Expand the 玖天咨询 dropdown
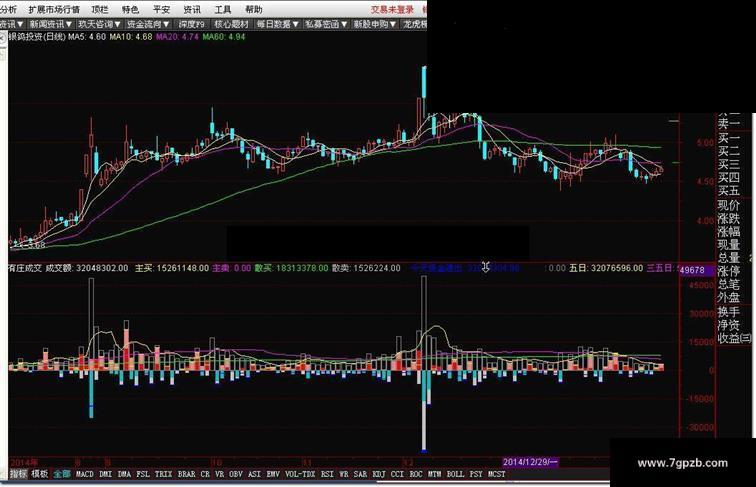This screenshot has height=487, width=756. 99,24
